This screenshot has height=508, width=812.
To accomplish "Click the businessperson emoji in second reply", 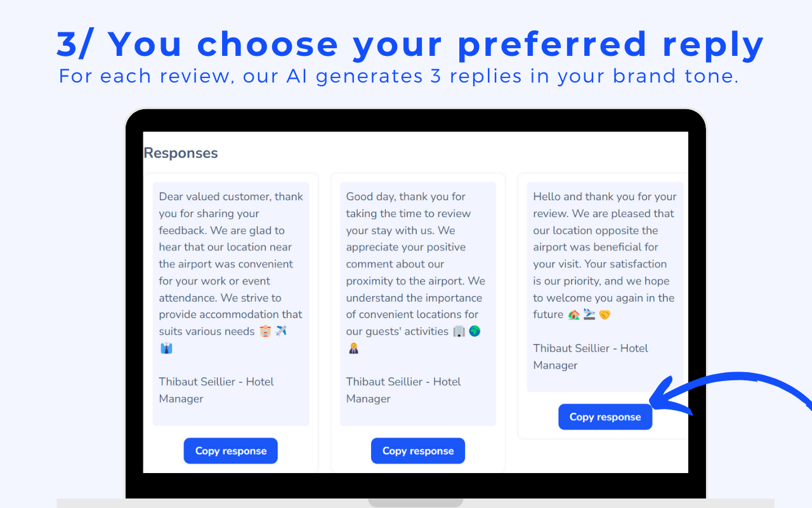I will [353, 347].
